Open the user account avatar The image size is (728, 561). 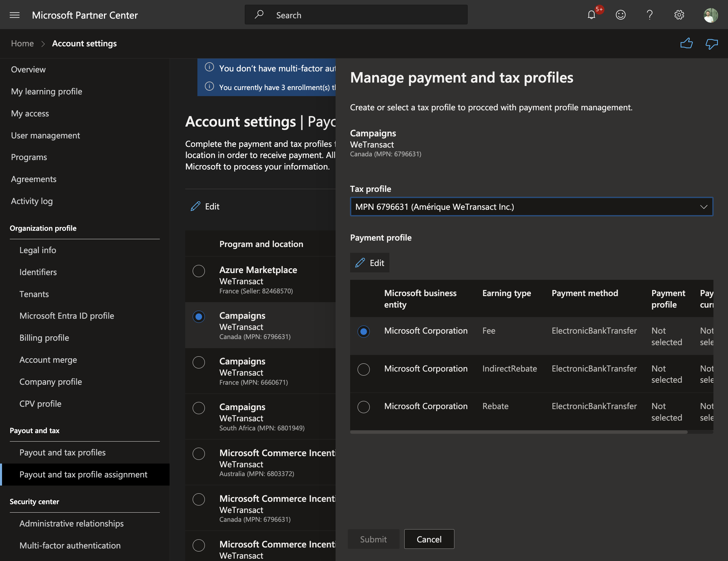(710, 15)
